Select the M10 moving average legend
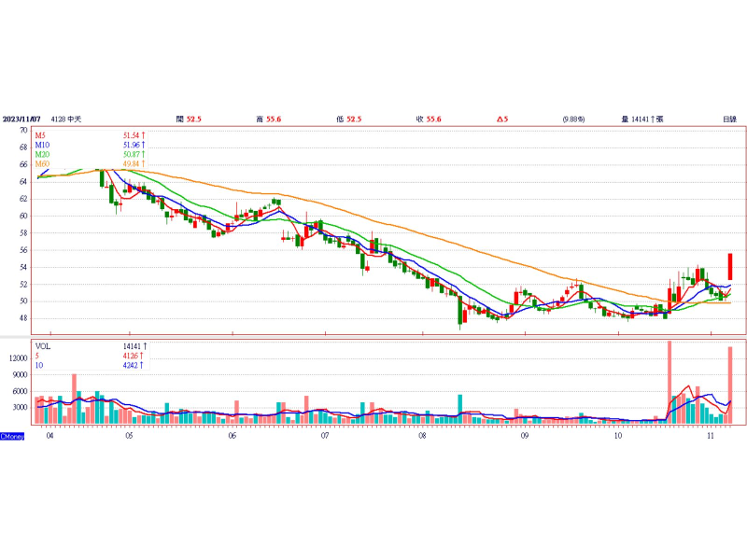The width and height of the screenshot is (747, 560). click(x=42, y=146)
